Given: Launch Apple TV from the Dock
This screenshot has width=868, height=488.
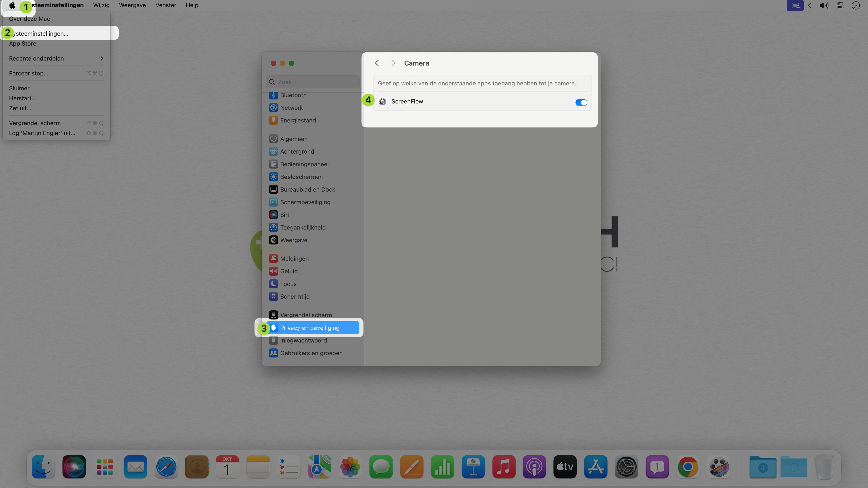Looking at the screenshot, I should (565, 467).
